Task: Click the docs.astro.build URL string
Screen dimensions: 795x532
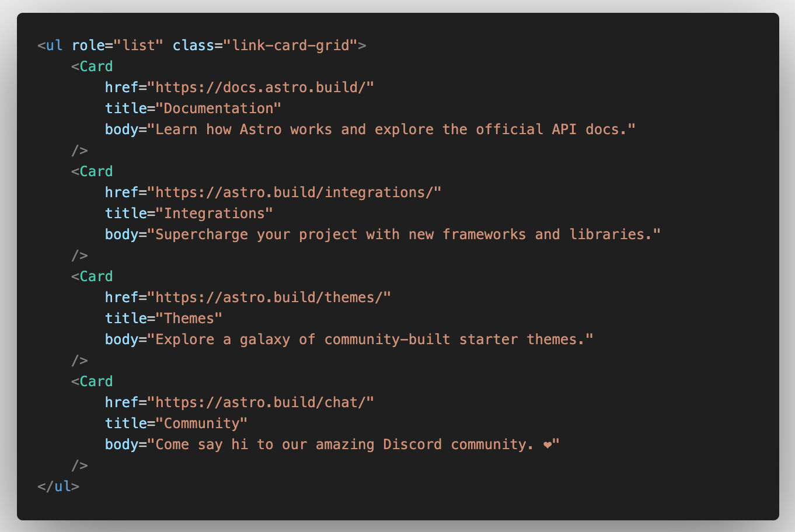Action: 260,87
